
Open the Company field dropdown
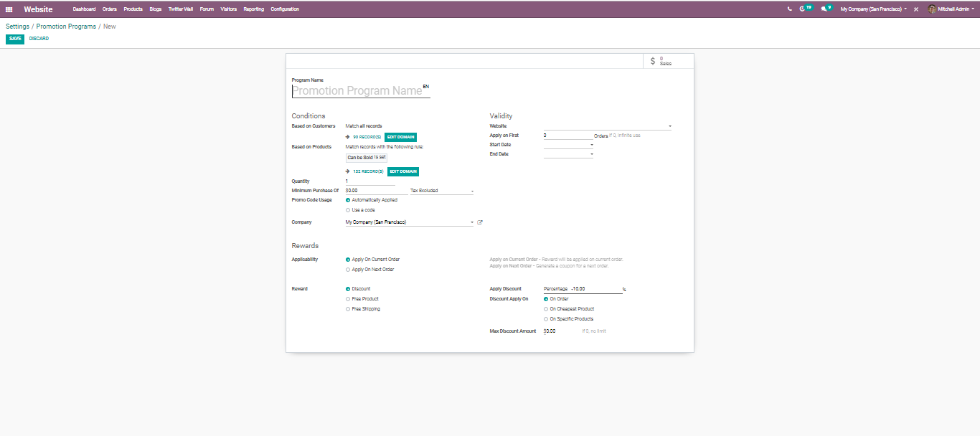(410, 222)
